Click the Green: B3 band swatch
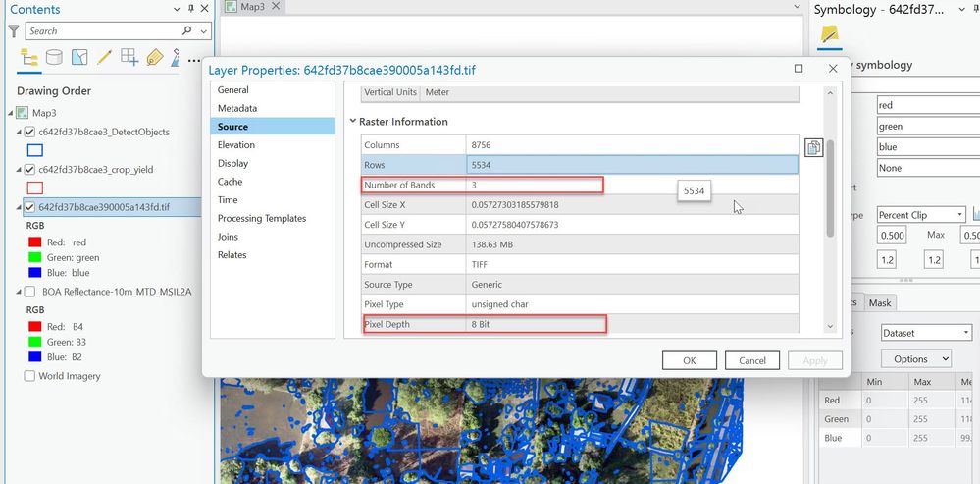Screen dimensions: 980x484 (35, 342)
